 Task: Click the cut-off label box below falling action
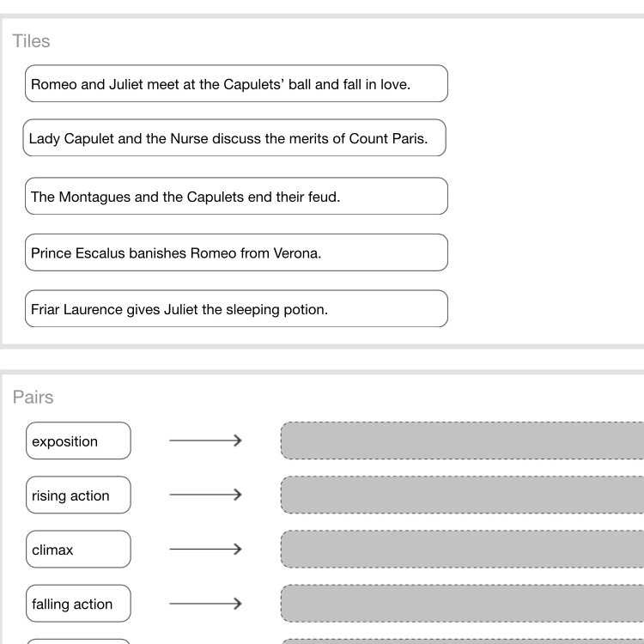coord(78,641)
